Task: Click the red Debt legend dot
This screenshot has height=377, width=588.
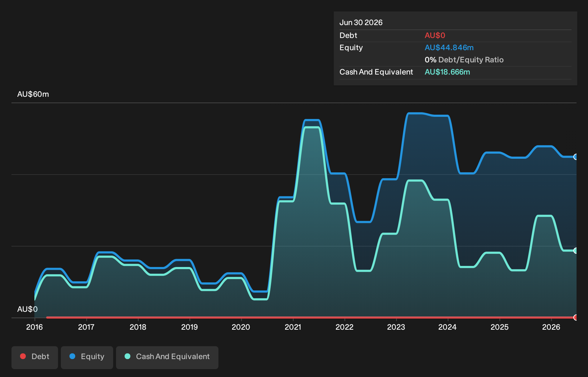Action: [23, 356]
